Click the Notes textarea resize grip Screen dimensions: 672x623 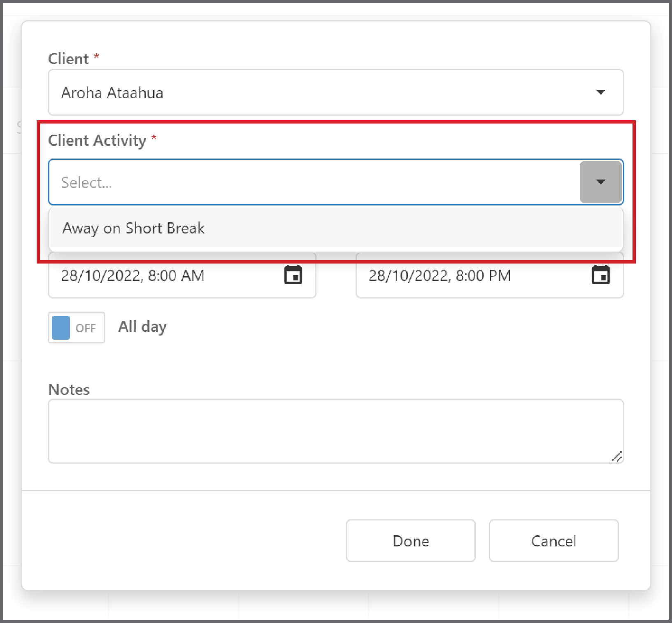pyautogui.click(x=616, y=456)
